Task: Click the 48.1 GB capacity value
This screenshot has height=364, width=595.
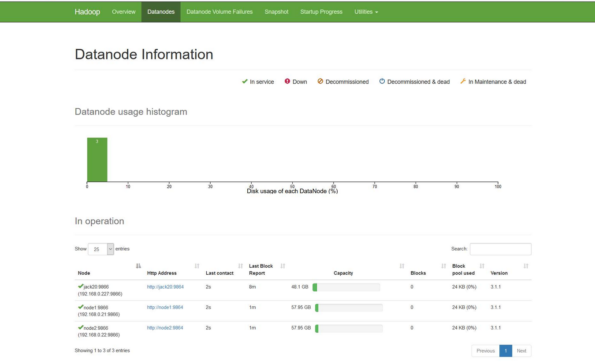Action: pyautogui.click(x=300, y=287)
